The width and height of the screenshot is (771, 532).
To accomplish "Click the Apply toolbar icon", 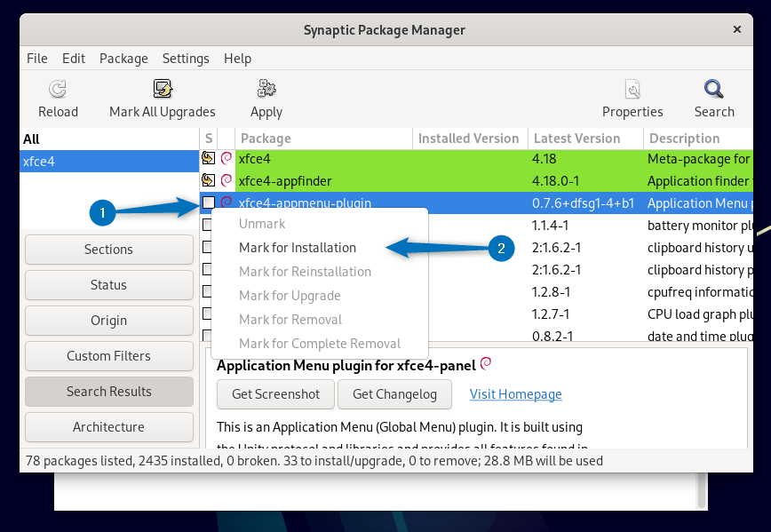I will (x=266, y=89).
